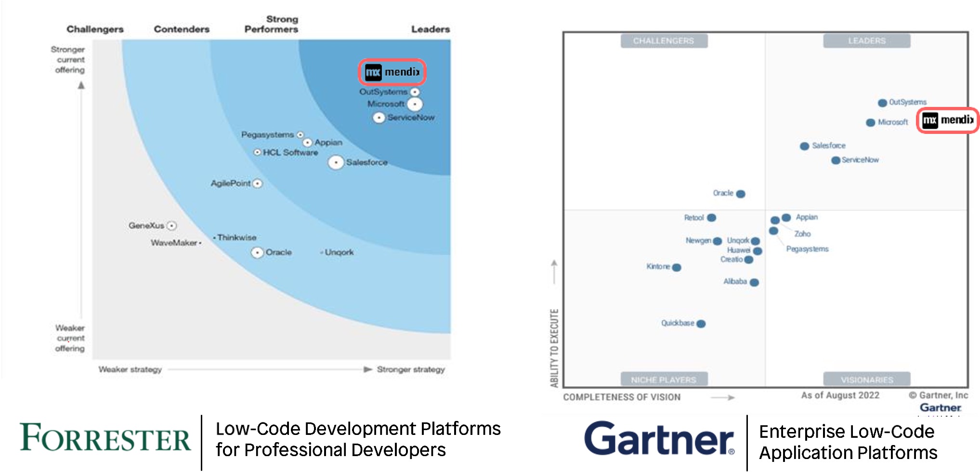Select the Alibaba dot
Screen dimensions: 980x472
click(x=754, y=283)
